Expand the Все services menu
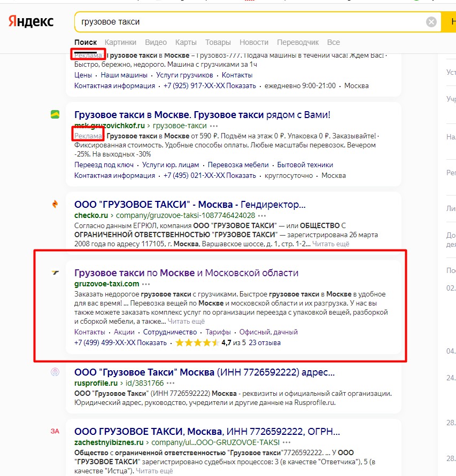The width and height of the screenshot is (456, 476). click(x=333, y=42)
